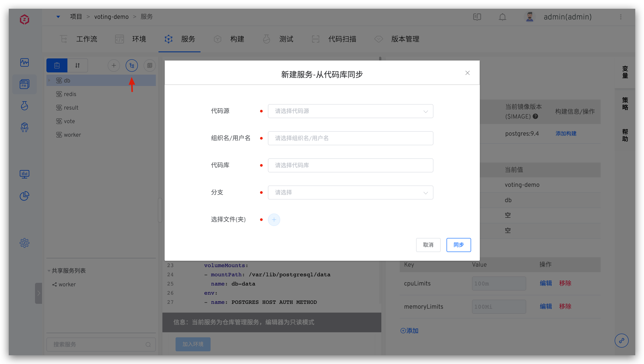Switch to the service list view toggle
Viewport: 644px width, 364px height.
click(57, 65)
